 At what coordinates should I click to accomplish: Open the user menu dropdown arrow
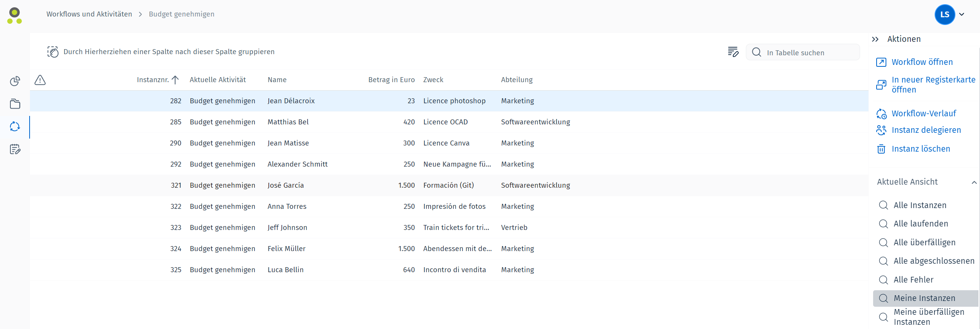click(x=962, y=15)
